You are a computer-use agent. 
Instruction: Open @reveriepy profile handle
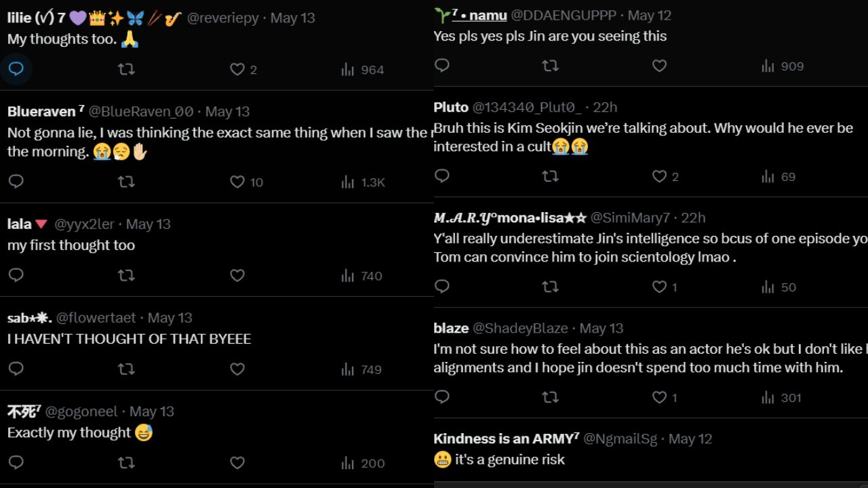222,18
